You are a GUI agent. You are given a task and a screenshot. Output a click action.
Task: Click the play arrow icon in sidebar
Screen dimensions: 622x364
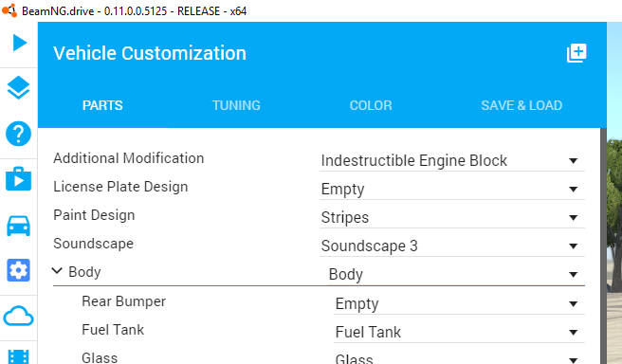[19, 43]
